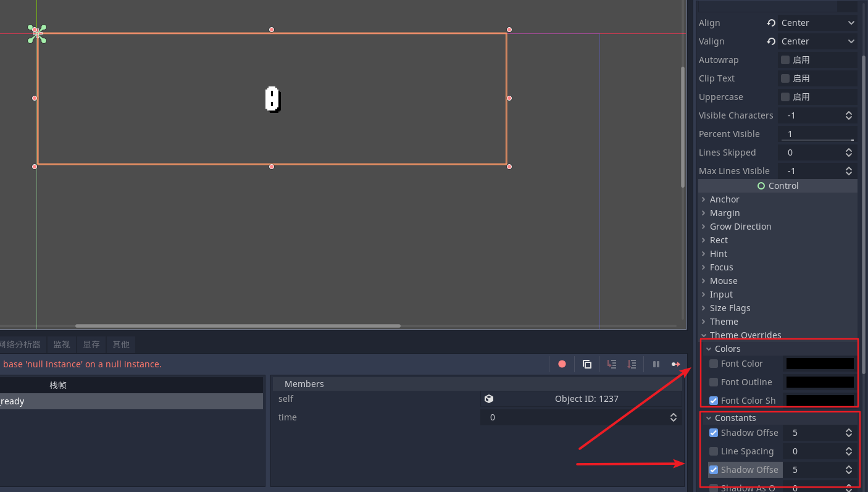Click the Percent Visible slider field
The image size is (868, 492).
click(x=817, y=134)
